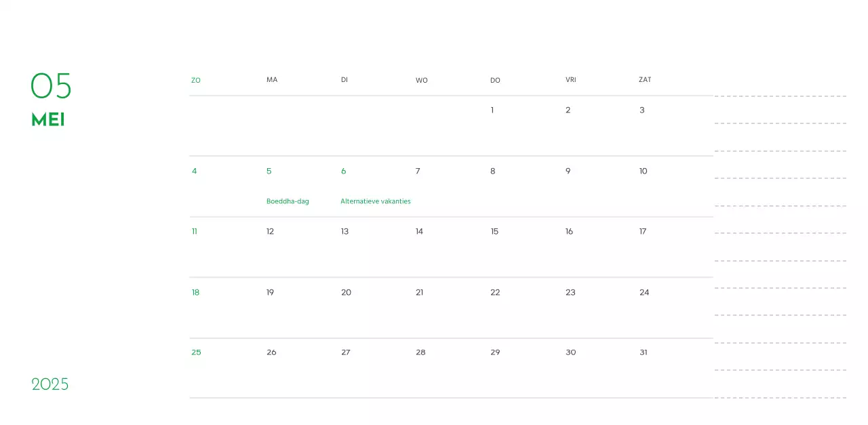The height and width of the screenshot is (425, 868).
Task: Select May 1 in the calendar
Action: click(492, 110)
